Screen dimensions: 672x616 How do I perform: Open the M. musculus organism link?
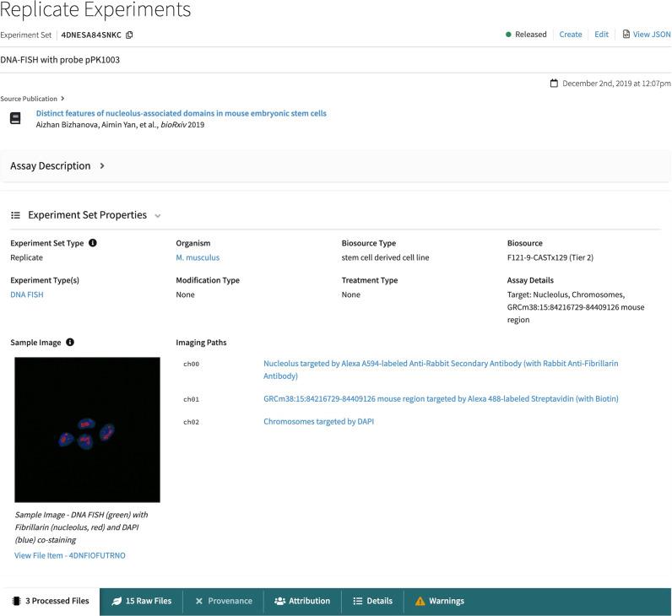point(198,257)
